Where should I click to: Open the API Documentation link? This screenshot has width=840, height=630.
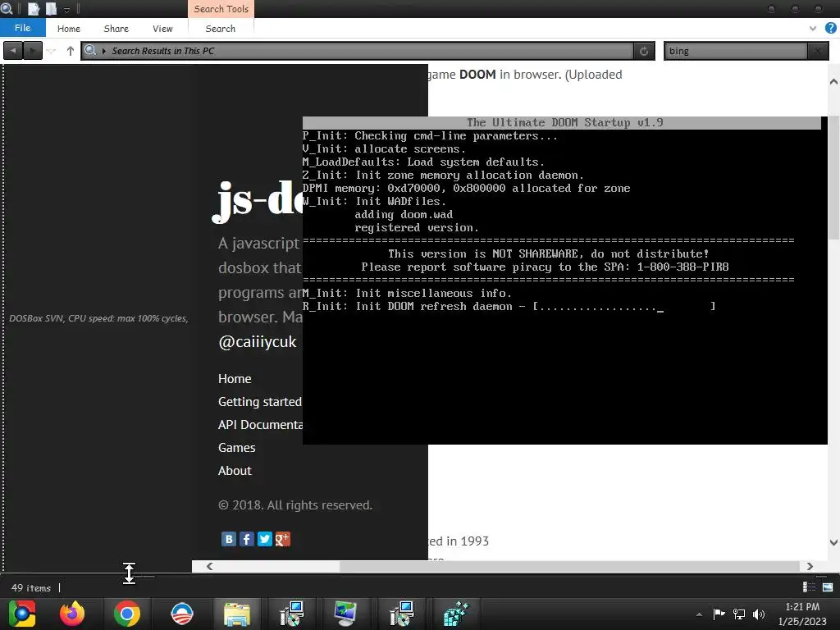point(260,425)
